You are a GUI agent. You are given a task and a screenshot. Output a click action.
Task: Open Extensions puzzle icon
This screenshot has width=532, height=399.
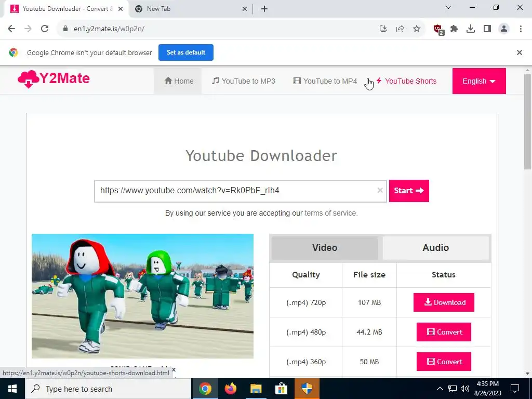click(x=454, y=29)
